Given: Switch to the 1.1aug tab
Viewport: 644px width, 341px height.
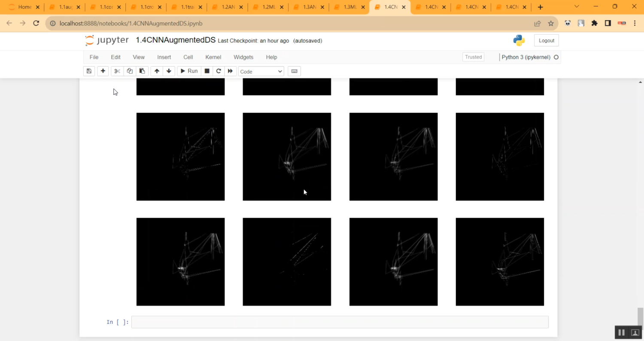Looking at the screenshot, I should [x=64, y=7].
